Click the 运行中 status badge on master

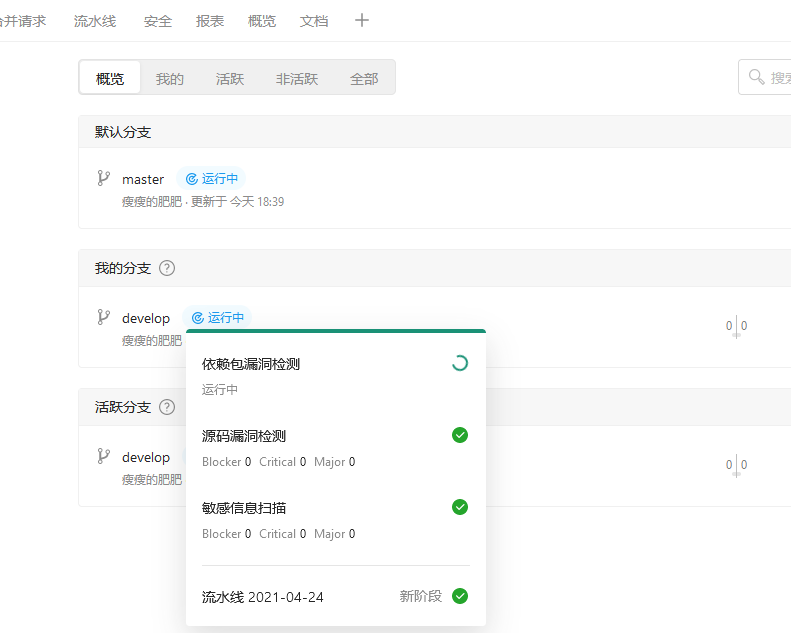(x=212, y=179)
